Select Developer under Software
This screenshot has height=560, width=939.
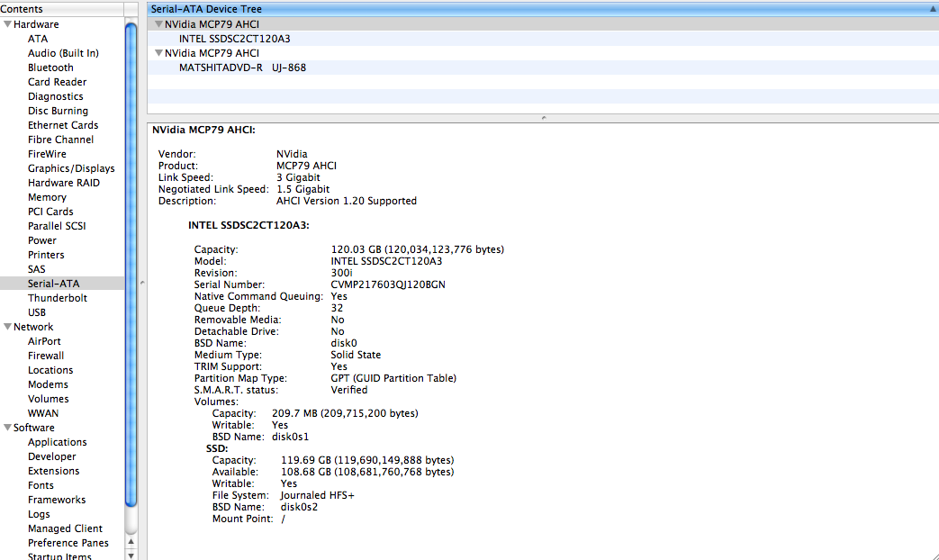point(51,456)
